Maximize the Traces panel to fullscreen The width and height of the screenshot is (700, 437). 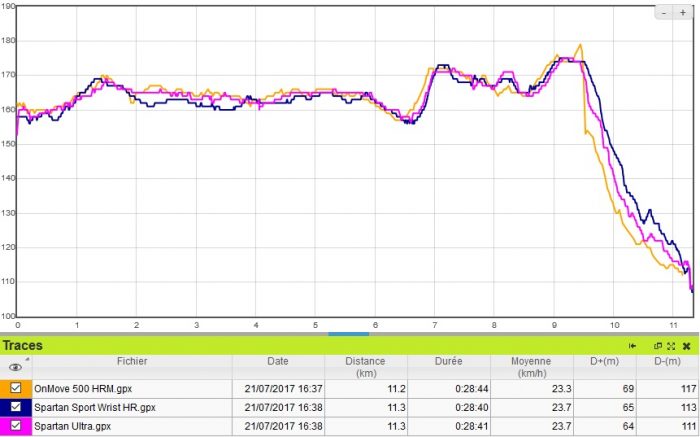pos(671,346)
